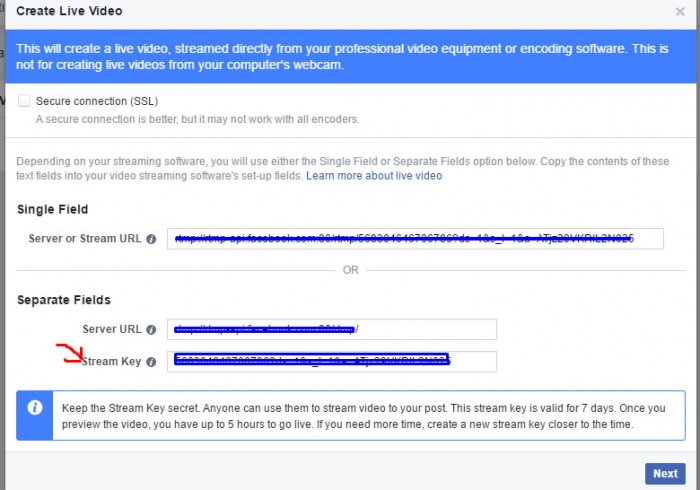Click the blue banner about professional video equipment

click(x=350, y=56)
